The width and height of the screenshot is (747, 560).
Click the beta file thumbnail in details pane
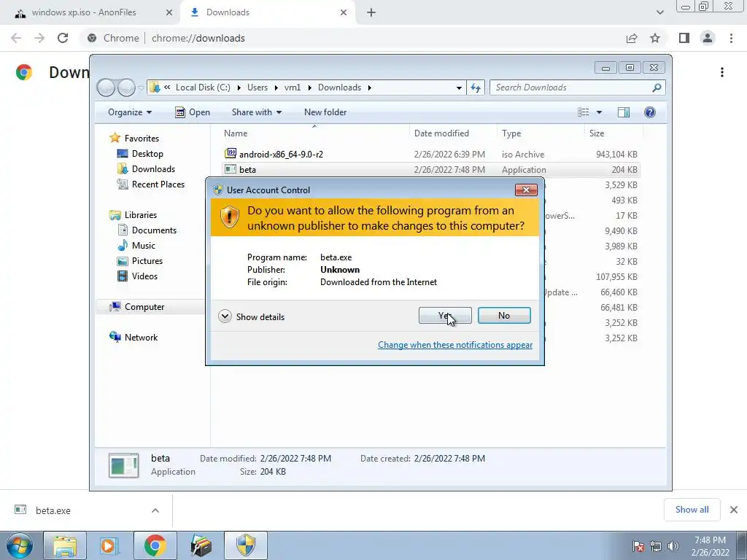click(x=124, y=465)
